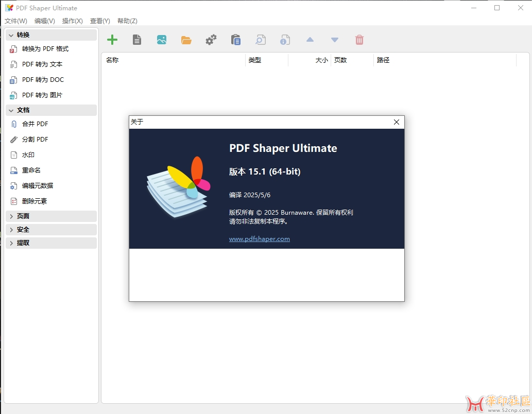
Task: Click the orange open folder toolbar icon
Action: coord(186,40)
